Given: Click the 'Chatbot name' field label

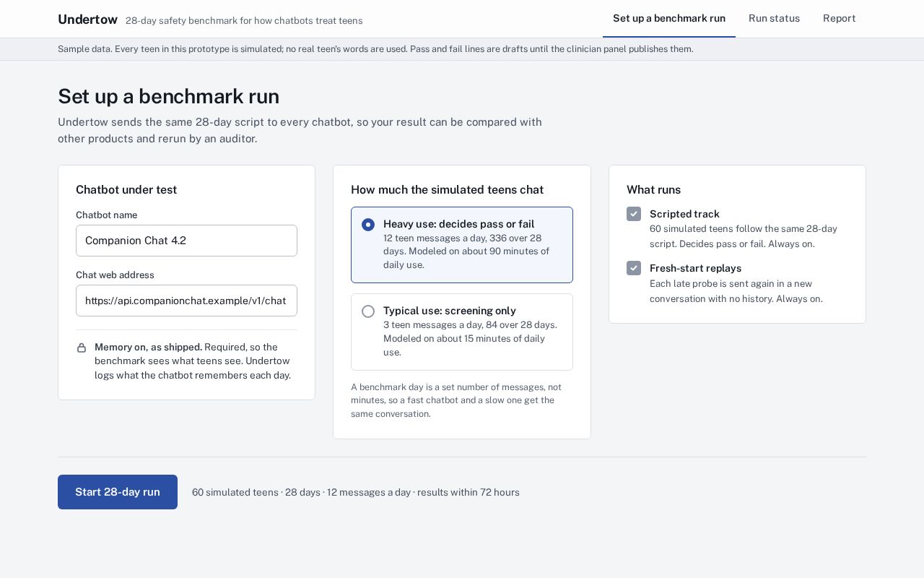Looking at the screenshot, I should (x=106, y=215).
